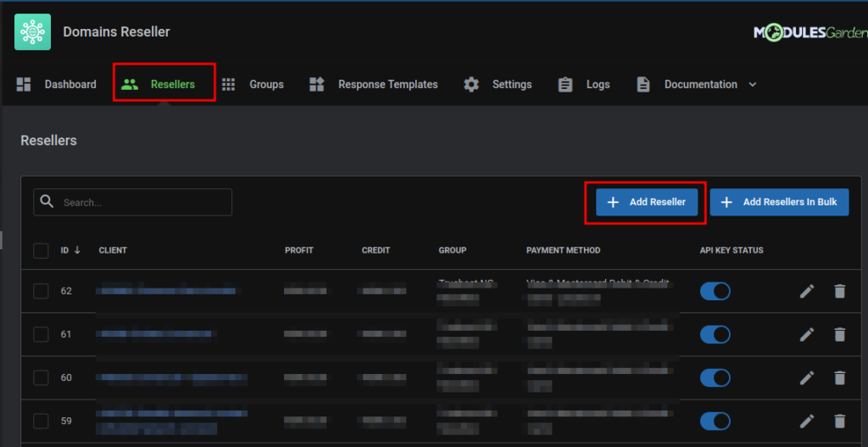
Task: Click the Dashboard grid icon
Action: coord(23,85)
